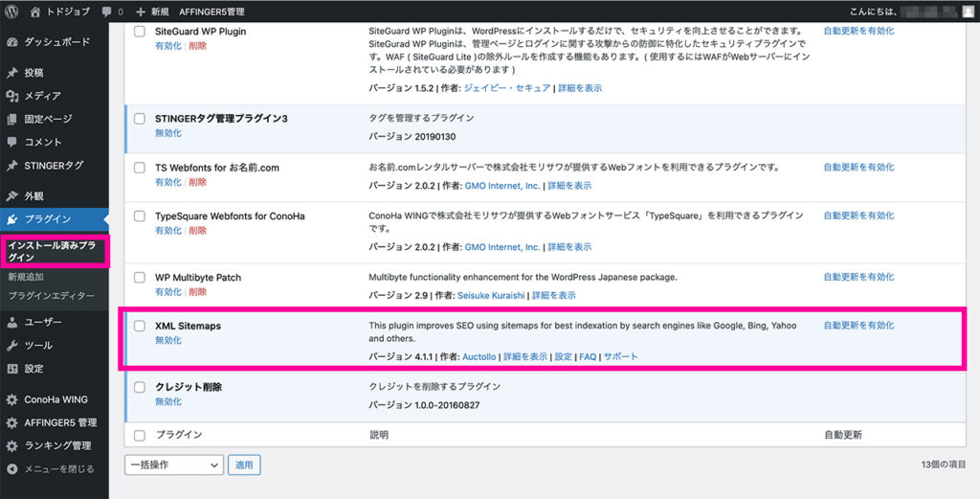Open XML Sitemaps サポート link
The image size is (980, 499).
[x=620, y=356]
